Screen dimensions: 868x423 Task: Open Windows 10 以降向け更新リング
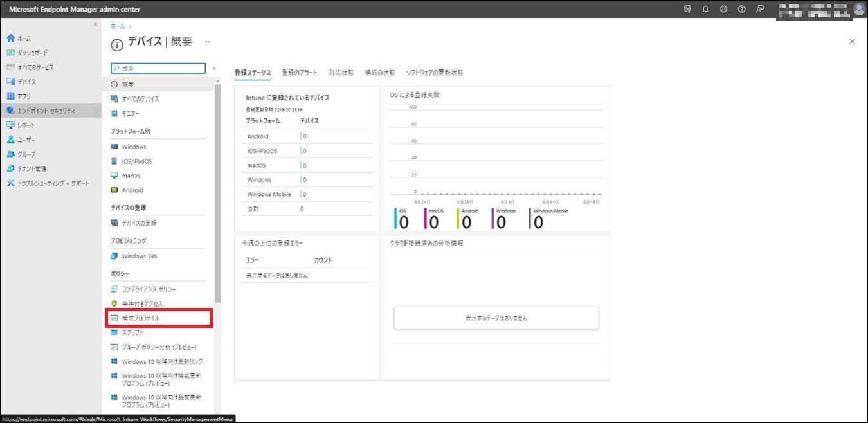tap(158, 361)
